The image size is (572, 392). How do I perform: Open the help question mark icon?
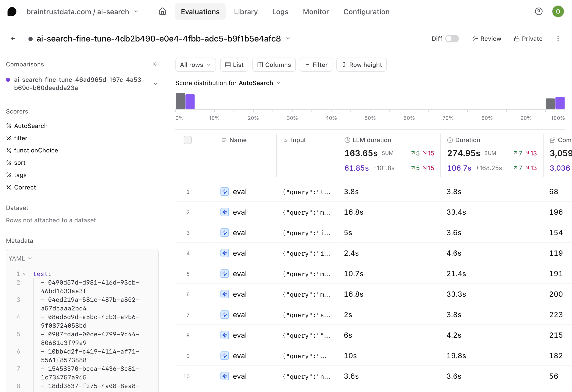coord(539,11)
